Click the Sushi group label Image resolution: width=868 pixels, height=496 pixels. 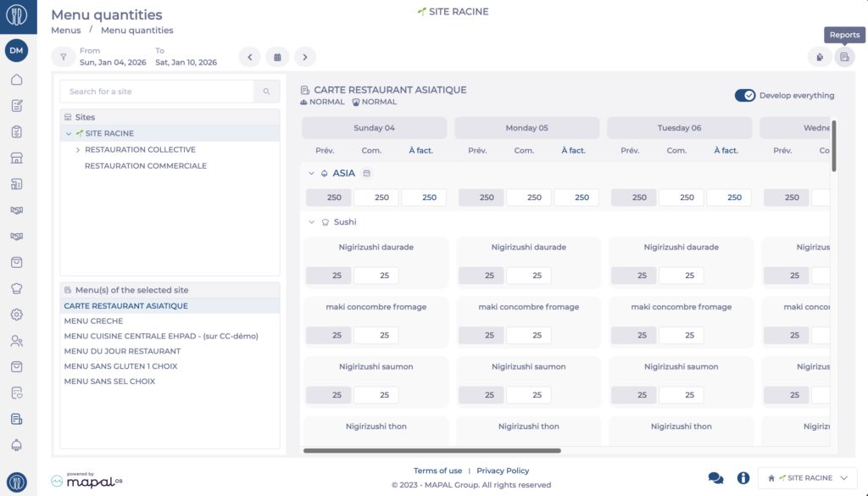(345, 222)
